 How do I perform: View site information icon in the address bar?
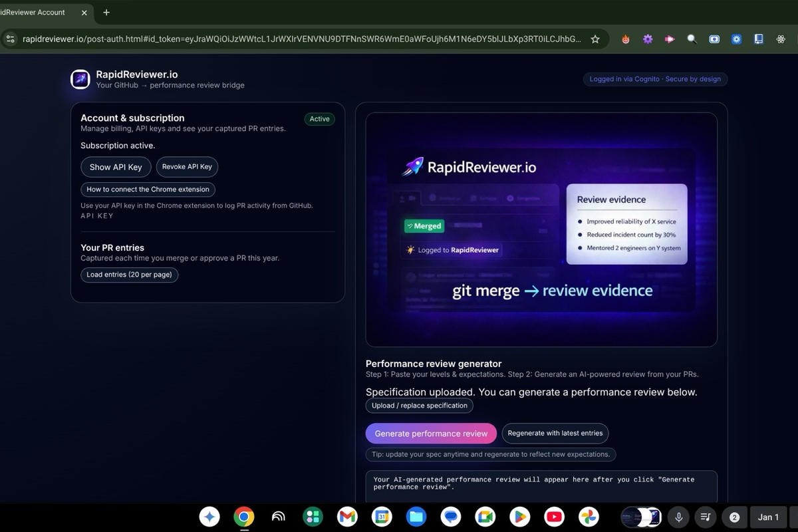pyautogui.click(x=10, y=39)
